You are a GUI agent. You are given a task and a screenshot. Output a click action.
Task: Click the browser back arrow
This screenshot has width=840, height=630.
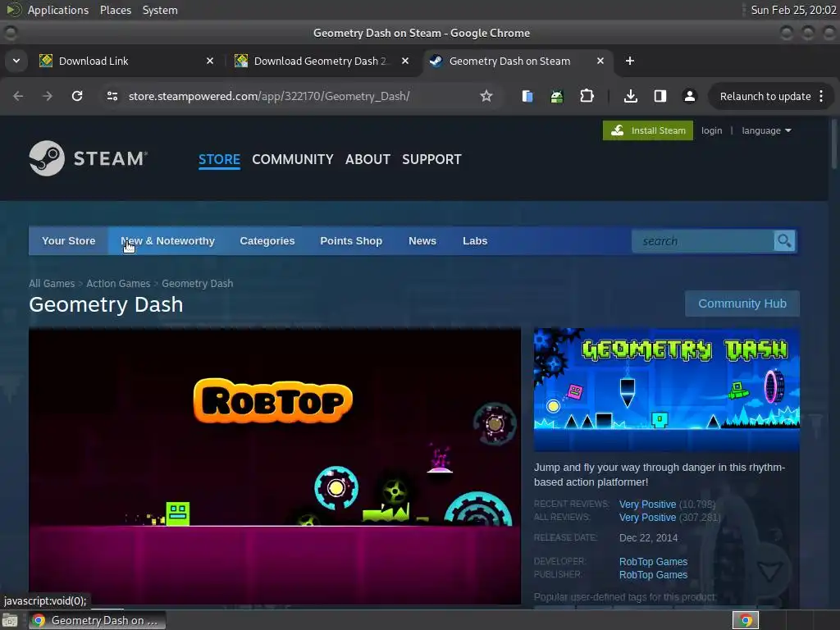pyautogui.click(x=18, y=96)
